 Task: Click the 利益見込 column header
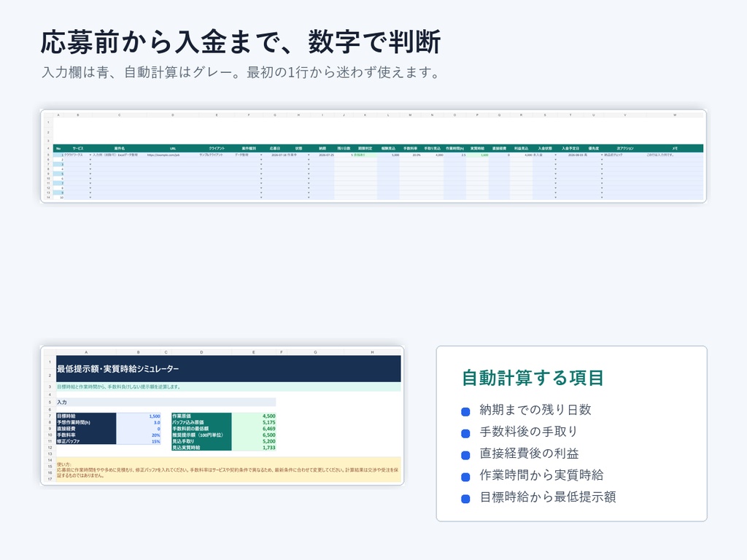pyautogui.click(x=521, y=149)
